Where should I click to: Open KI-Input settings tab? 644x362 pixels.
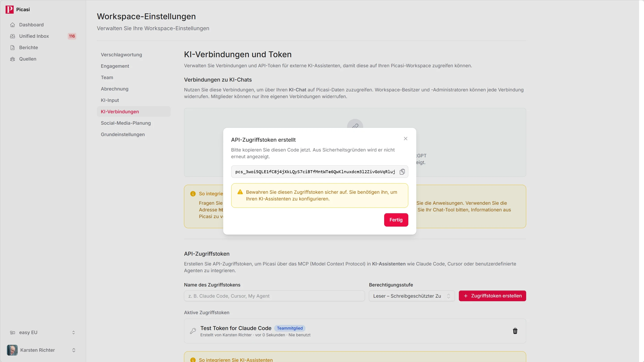(x=133, y=100)
